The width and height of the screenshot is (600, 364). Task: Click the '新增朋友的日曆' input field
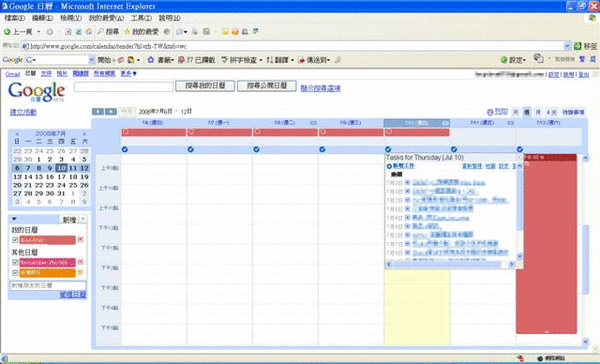tap(48, 286)
